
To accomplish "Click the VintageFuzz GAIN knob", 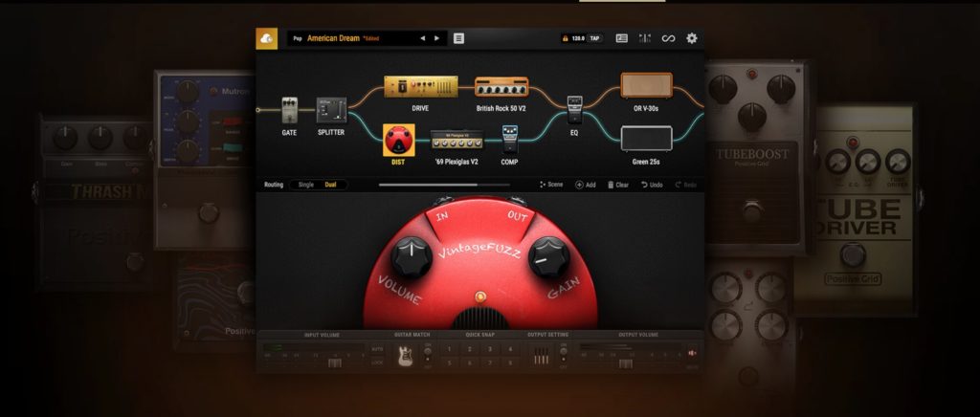I will click(x=548, y=257).
